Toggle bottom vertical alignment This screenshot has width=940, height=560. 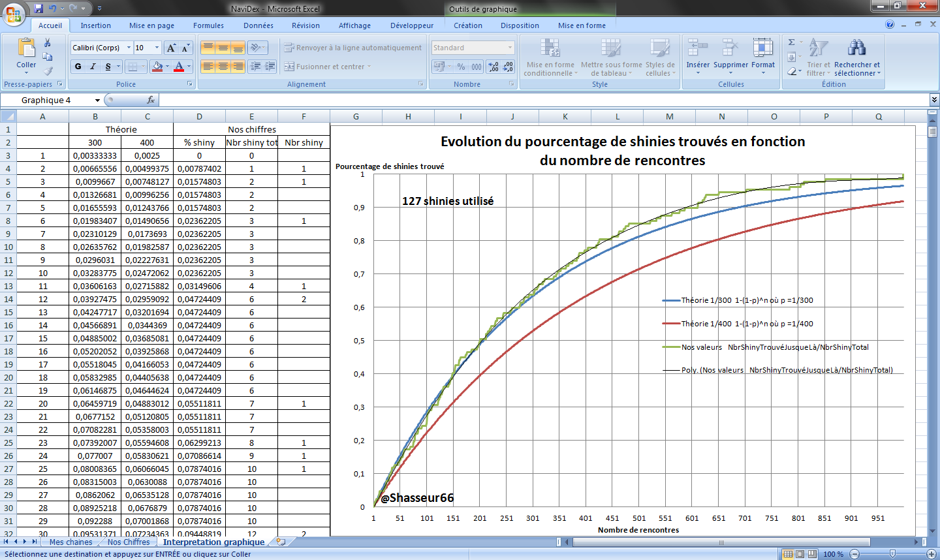pos(238,48)
